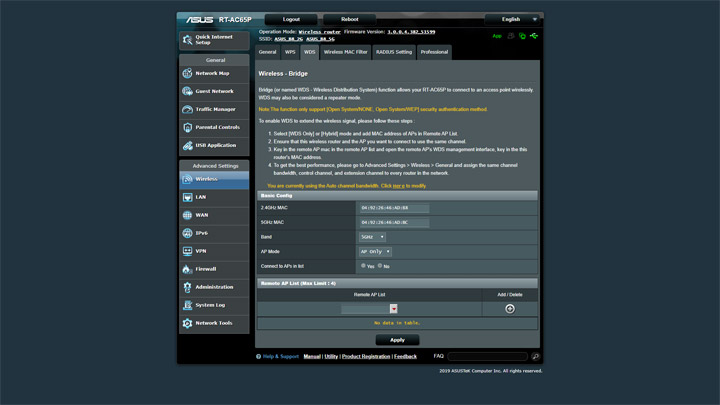The width and height of the screenshot is (720, 405).
Task: Click the 'Help & Support' text
Action: pyautogui.click(x=281, y=356)
